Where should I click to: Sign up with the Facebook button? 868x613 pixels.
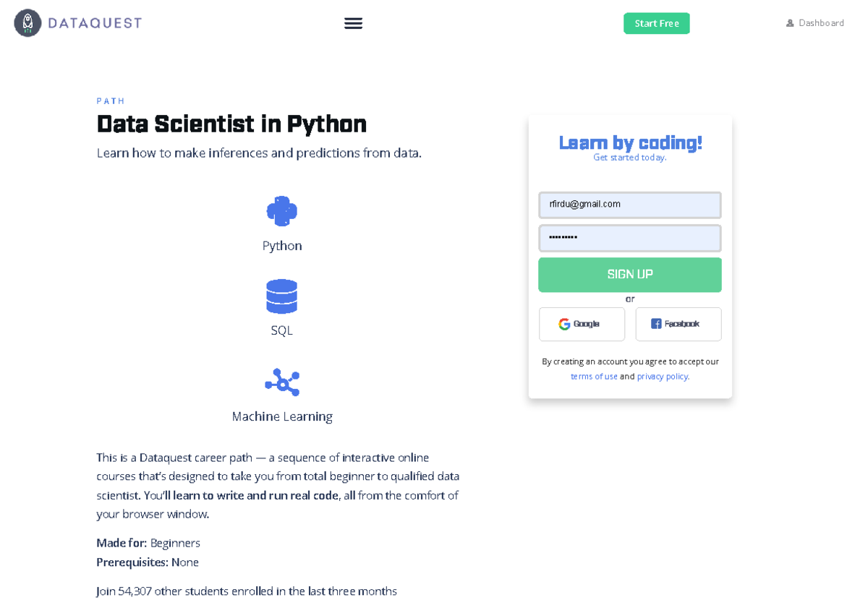point(678,324)
